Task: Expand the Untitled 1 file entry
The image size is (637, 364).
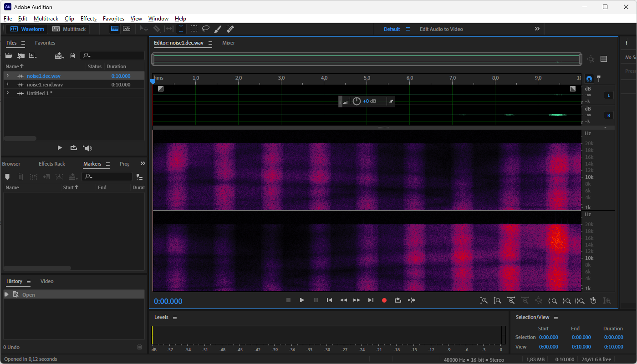Action: click(x=7, y=93)
